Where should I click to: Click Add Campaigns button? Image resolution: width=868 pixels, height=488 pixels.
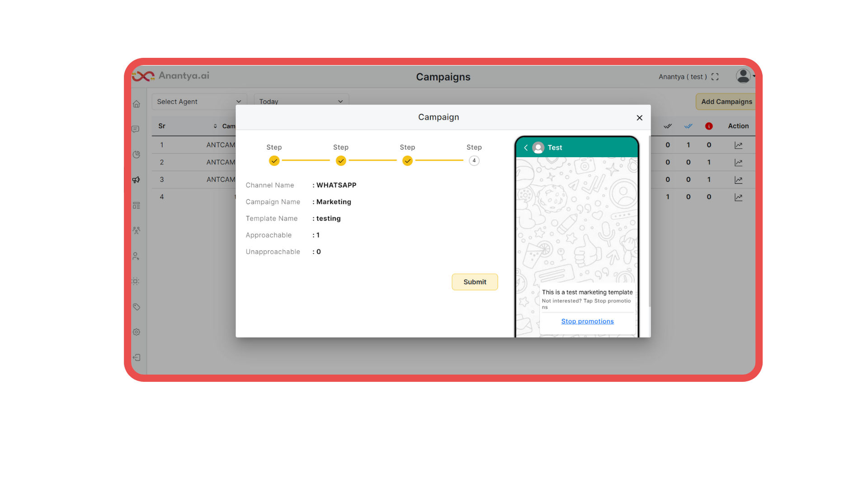pyautogui.click(x=726, y=102)
